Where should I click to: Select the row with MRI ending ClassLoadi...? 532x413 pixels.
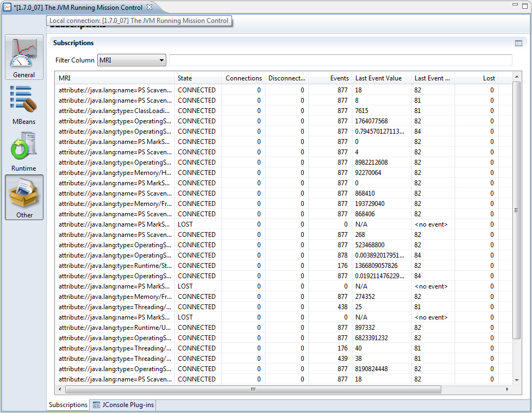coord(283,111)
